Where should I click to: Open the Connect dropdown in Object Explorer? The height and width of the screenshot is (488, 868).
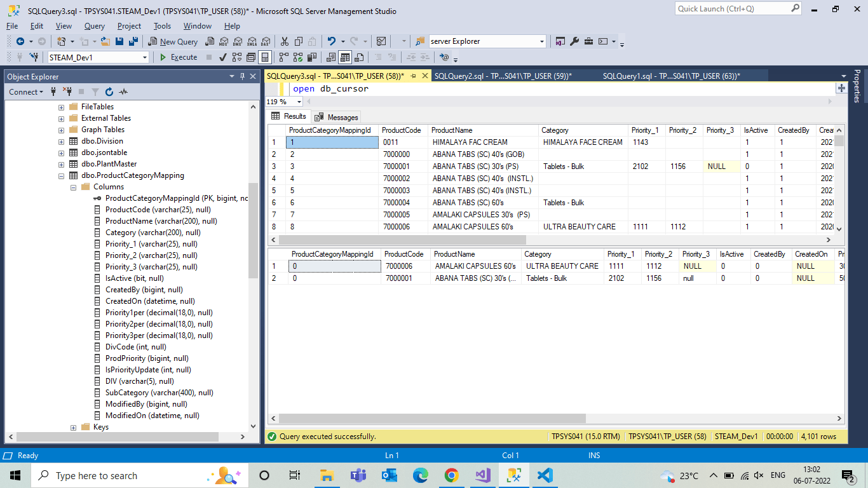tap(26, 92)
